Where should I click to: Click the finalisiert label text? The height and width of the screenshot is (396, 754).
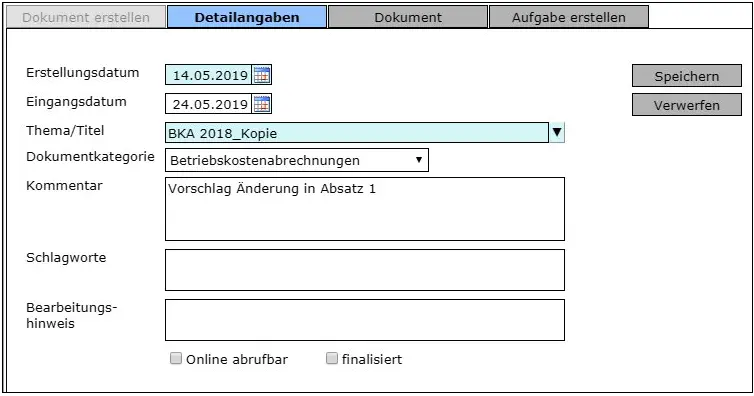coord(372,359)
